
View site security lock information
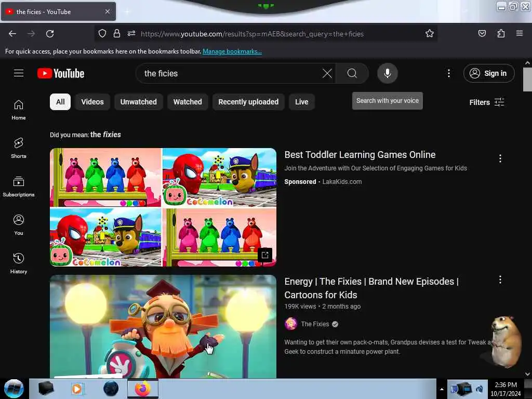click(117, 34)
